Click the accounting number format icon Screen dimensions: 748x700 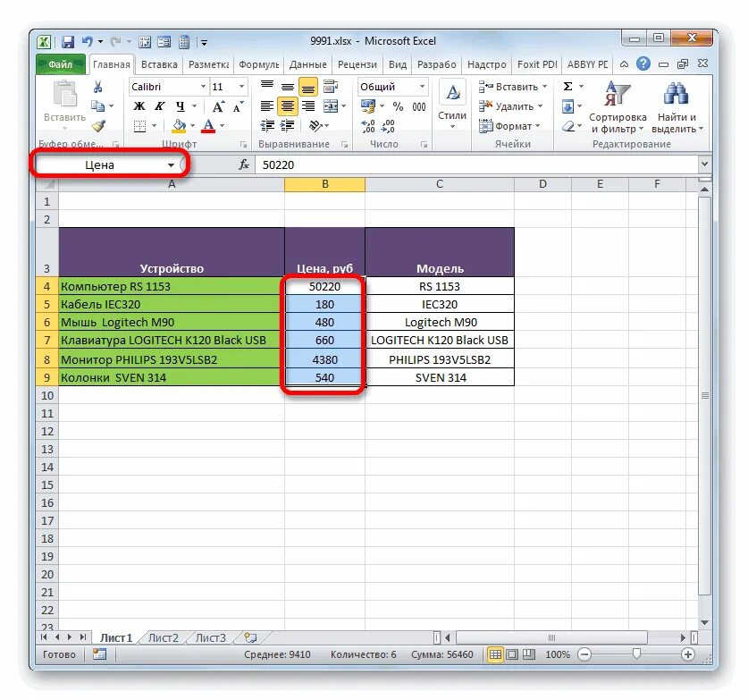[x=368, y=106]
